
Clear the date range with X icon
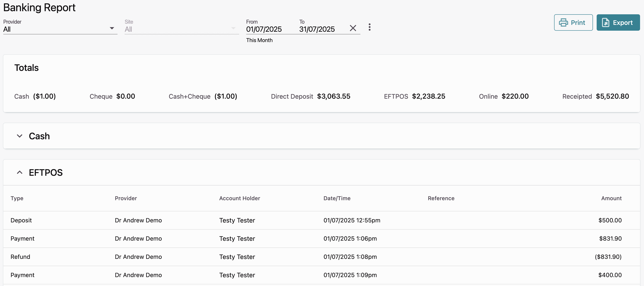point(353,28)
